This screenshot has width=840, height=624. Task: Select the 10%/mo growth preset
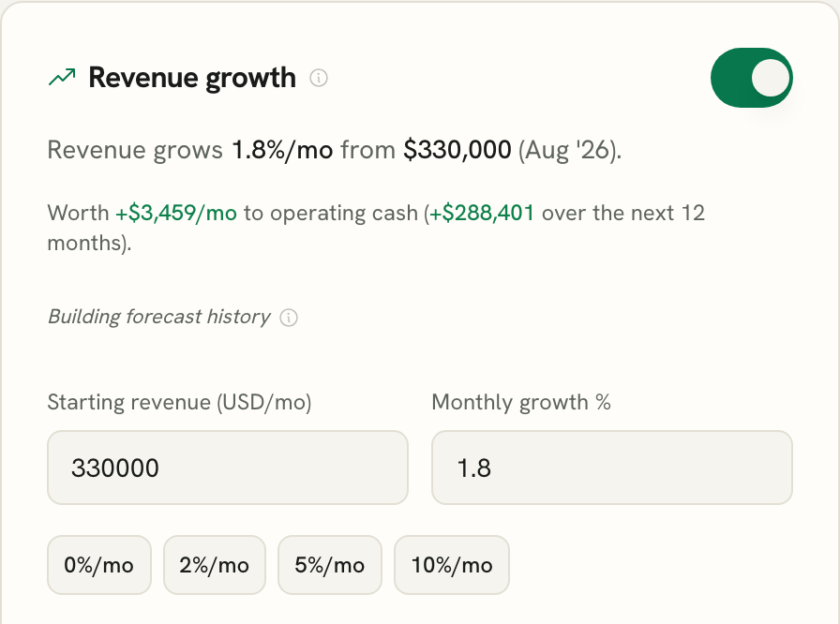452,565
